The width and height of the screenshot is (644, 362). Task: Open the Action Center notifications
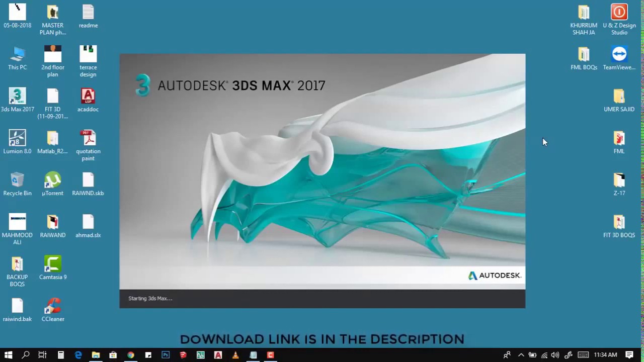pos(629,355)
